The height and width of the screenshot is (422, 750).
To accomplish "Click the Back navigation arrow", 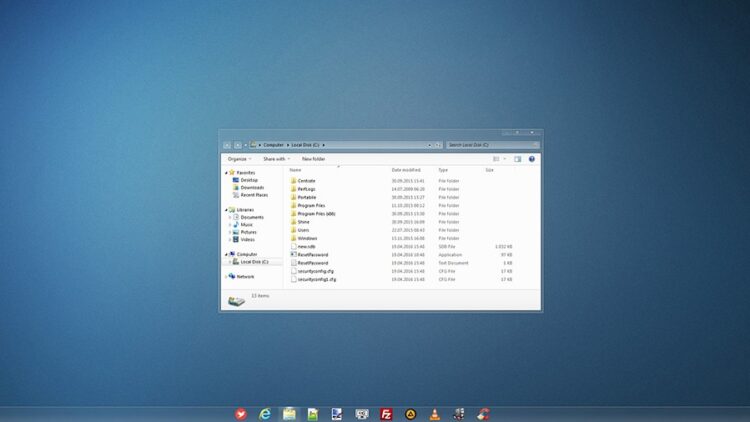I will [227, 145].
